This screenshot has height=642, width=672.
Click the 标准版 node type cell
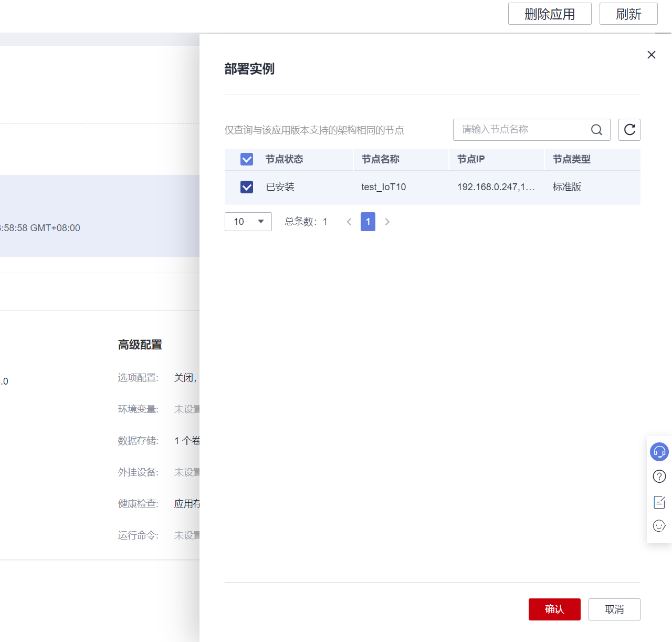pyautogui.click(x=567, y=187)
